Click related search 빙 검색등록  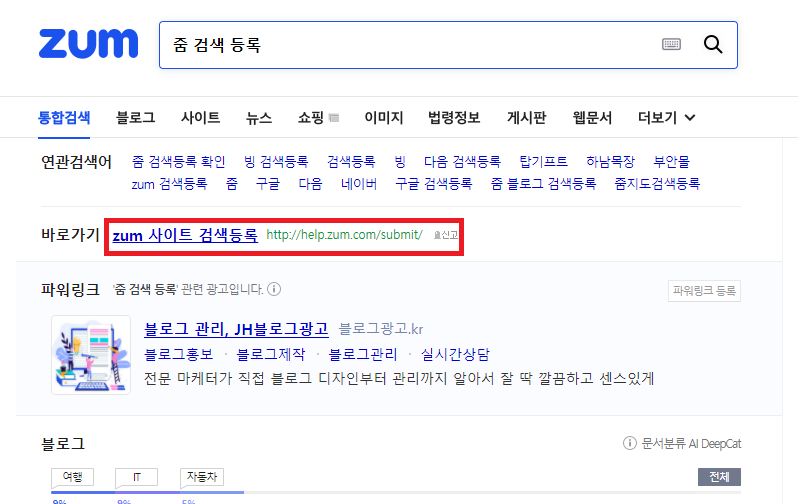click(x=276, y=162)
